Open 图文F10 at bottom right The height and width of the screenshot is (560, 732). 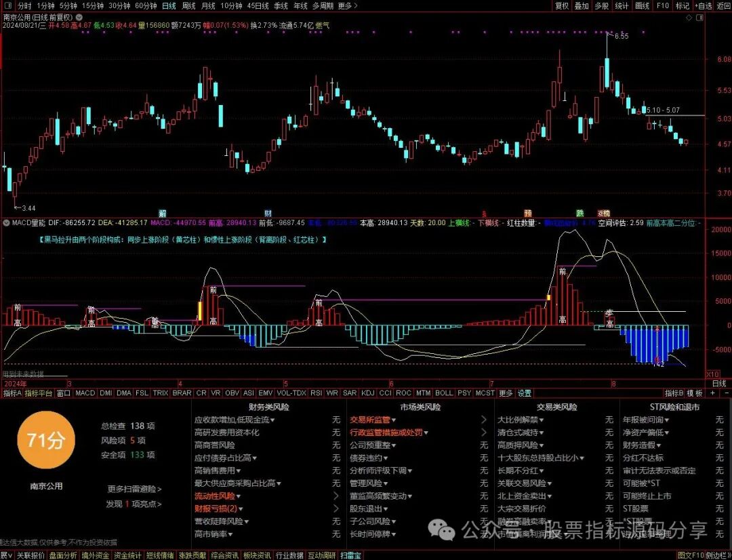click(x=691, y=555)
